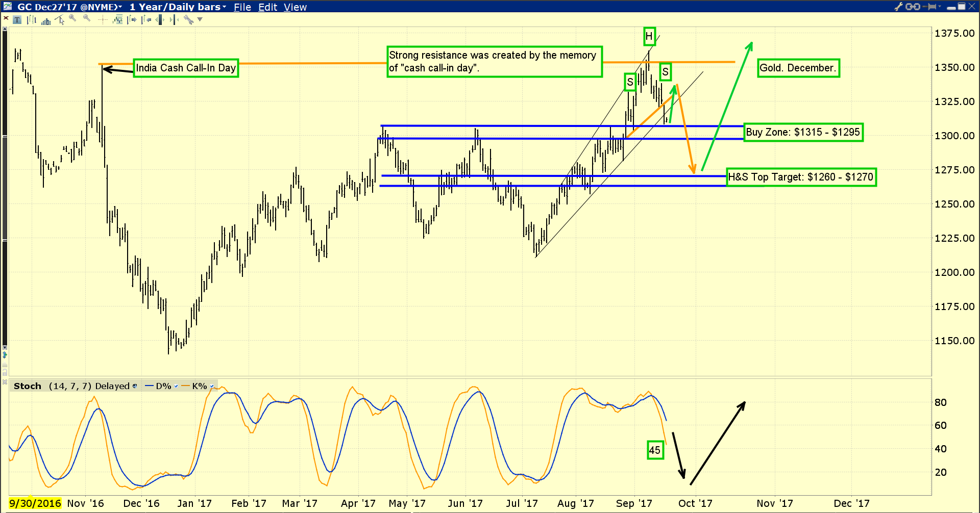Screen dimensions: 980x513
Task: Expand the toolbar overflow arrow
Action: [x=200, y=19]
